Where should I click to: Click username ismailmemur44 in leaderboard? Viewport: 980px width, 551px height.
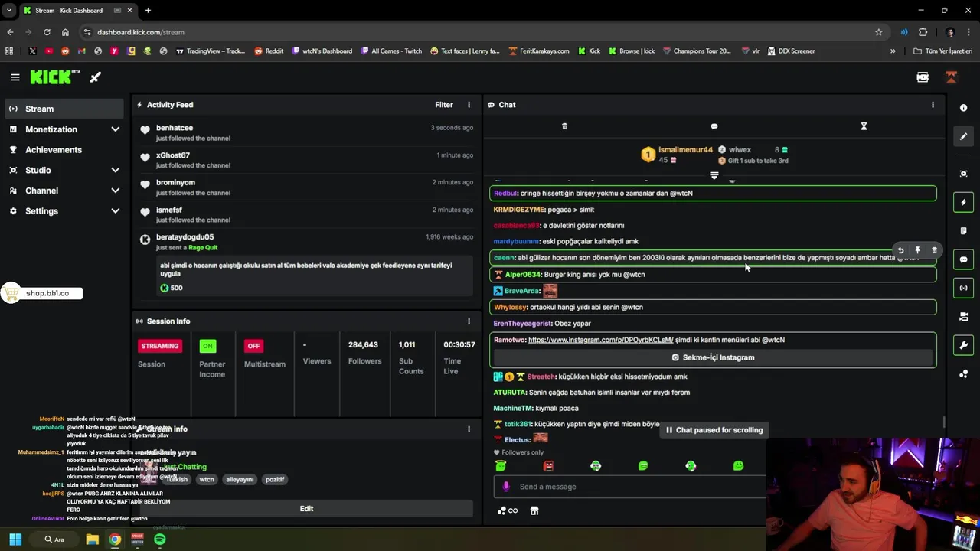(x=685, y=150)
